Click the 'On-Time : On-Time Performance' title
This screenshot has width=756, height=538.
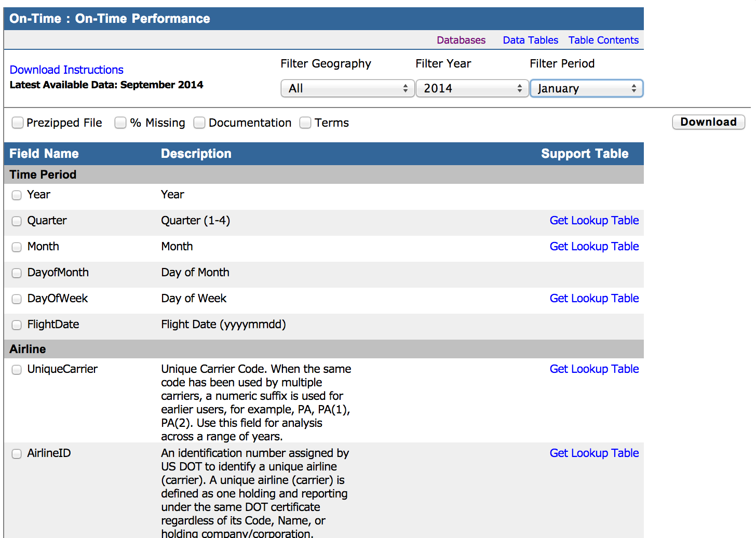point(110,19)
